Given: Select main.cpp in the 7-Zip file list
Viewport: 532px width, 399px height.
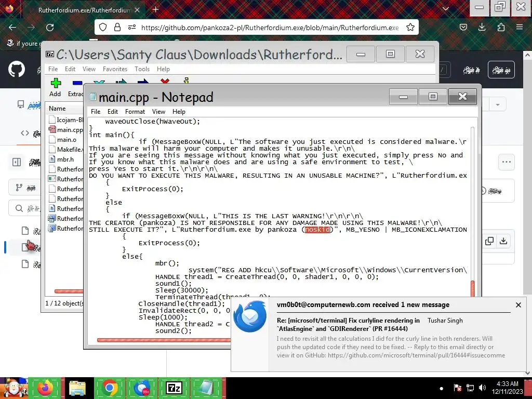Looking at the screenshot, I should 65,129.
